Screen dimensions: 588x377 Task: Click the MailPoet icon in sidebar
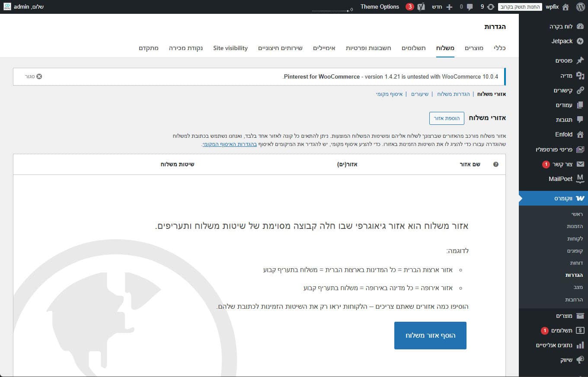580,179
